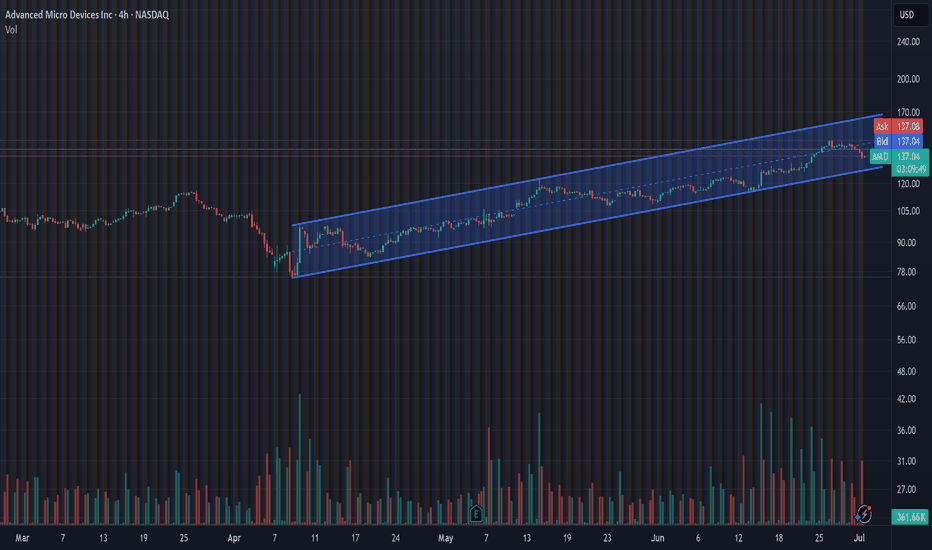Click the 90.00 price axis label
This screenshot has width=932, height=550.
point(908,243)
